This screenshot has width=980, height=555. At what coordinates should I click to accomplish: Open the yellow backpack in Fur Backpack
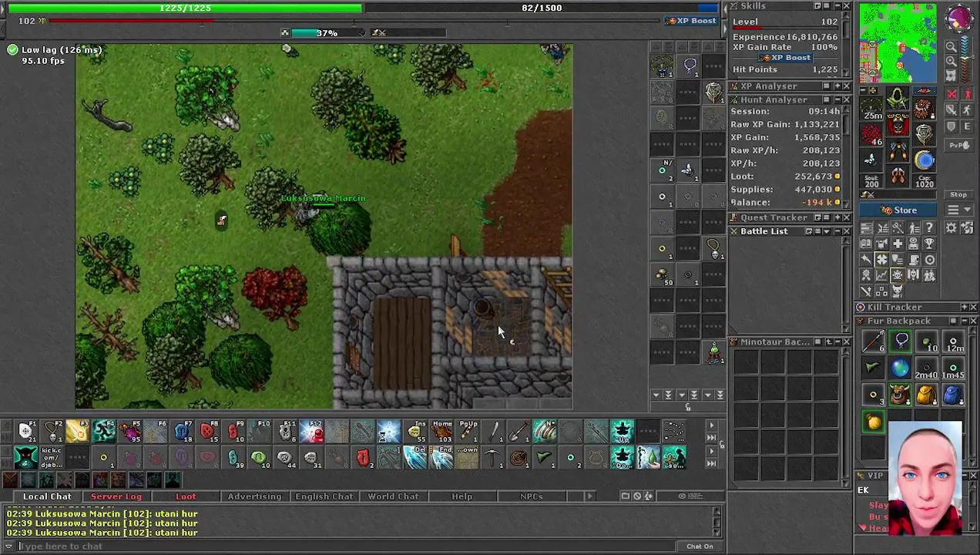coord(926,395)
